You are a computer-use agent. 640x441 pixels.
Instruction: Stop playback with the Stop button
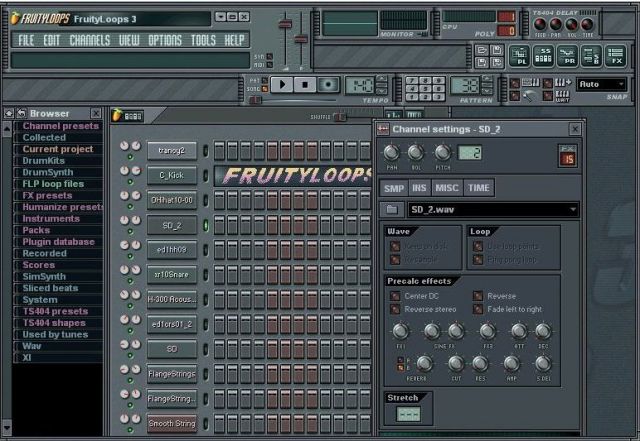pyautogui.click(x=304, y=85)
